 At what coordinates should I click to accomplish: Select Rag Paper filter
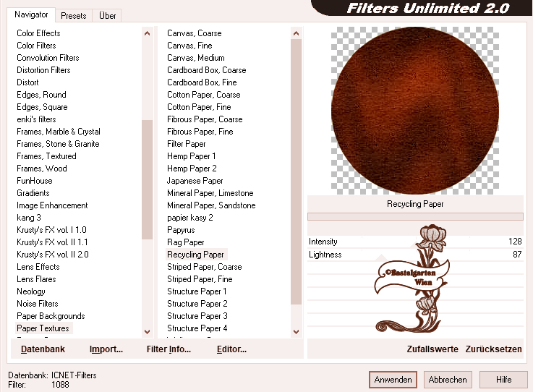point(186,242)
